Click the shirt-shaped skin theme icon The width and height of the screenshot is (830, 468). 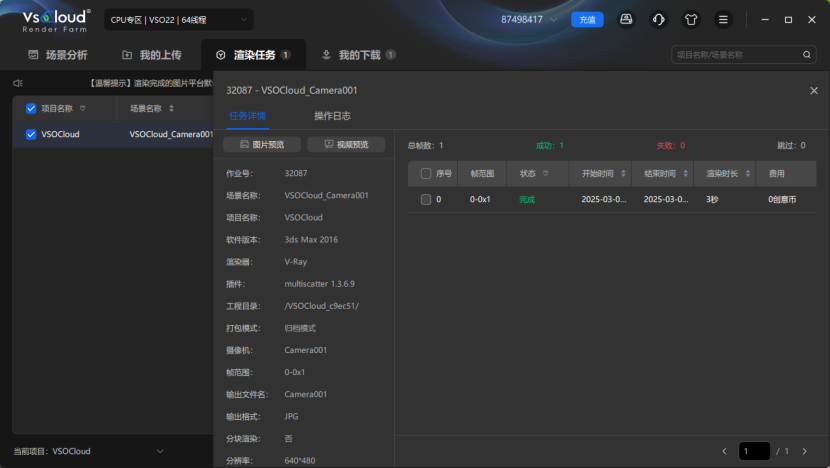coord(690,19)
